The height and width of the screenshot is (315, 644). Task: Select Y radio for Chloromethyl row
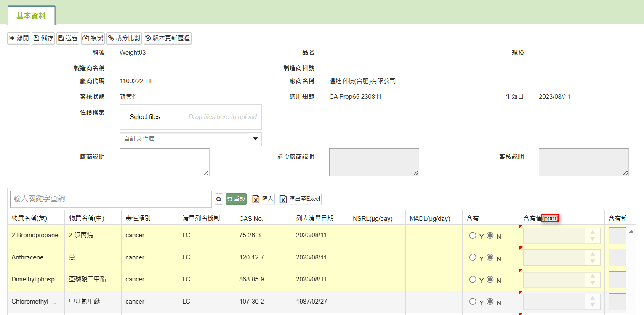(x=473, y=302)
